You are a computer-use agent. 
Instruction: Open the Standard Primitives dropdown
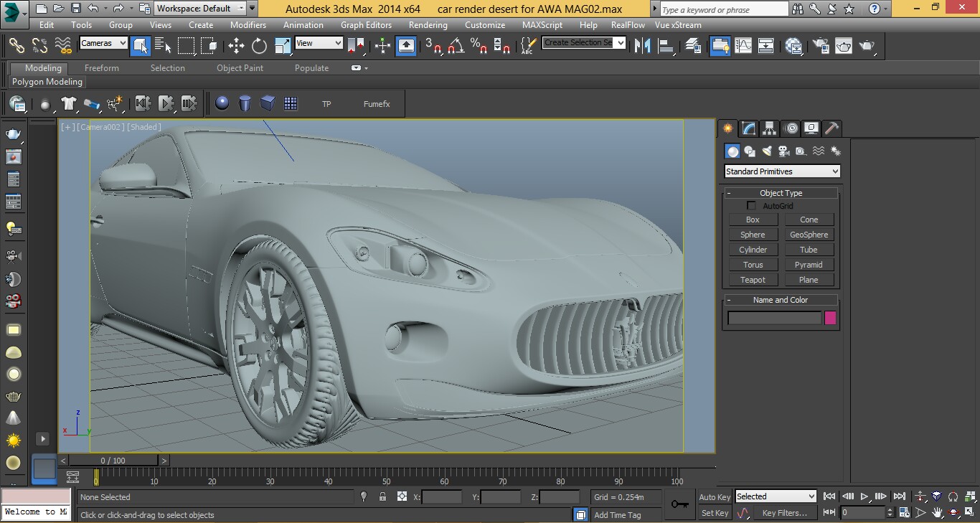tap(782, 171)
